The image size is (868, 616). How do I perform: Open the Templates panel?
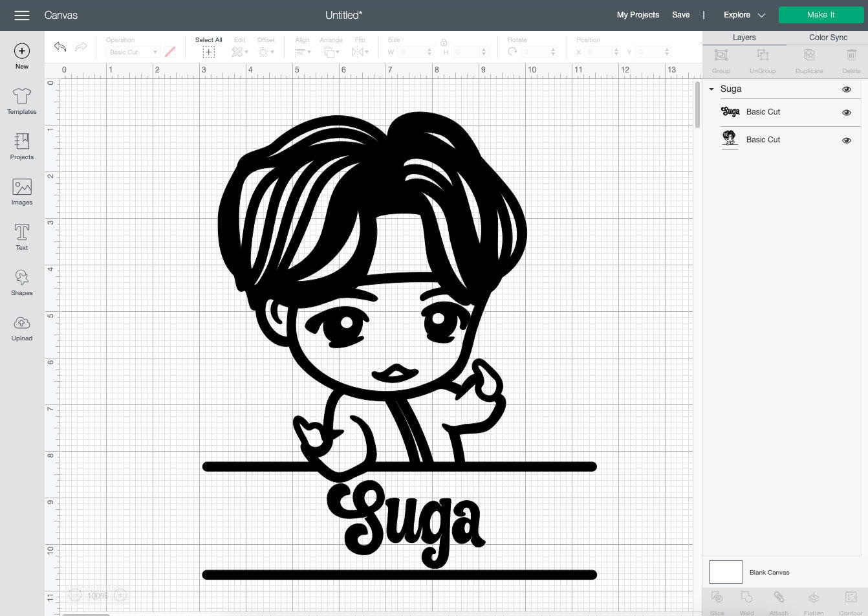(x=22, y=102)
